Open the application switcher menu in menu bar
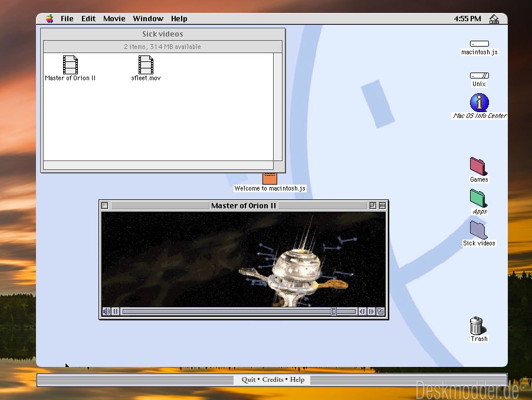532x400 pixels. tap(494, 19)
